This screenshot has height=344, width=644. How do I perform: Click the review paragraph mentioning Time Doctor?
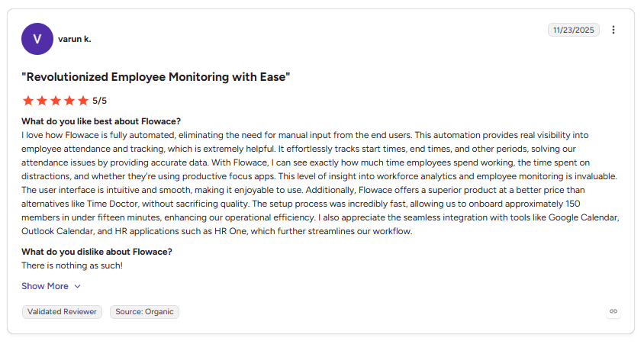(x=320, y=183)
